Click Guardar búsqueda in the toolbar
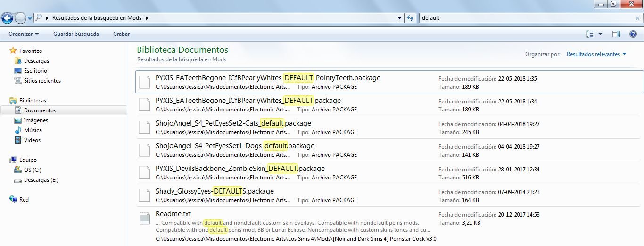This screenshot has width=644, height=246. [76, 34]
